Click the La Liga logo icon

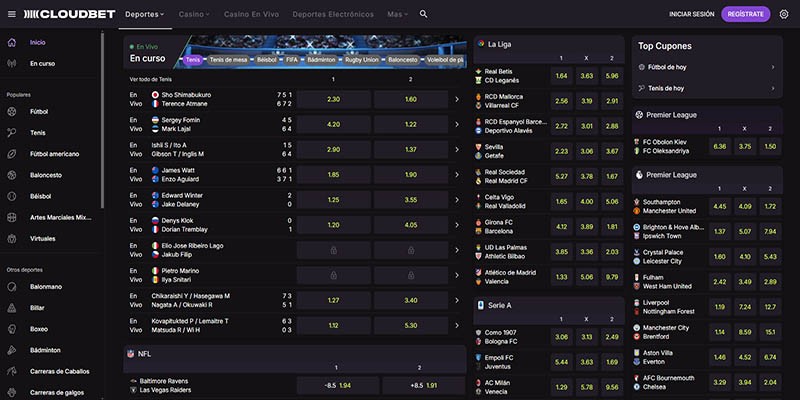point(481,44)
